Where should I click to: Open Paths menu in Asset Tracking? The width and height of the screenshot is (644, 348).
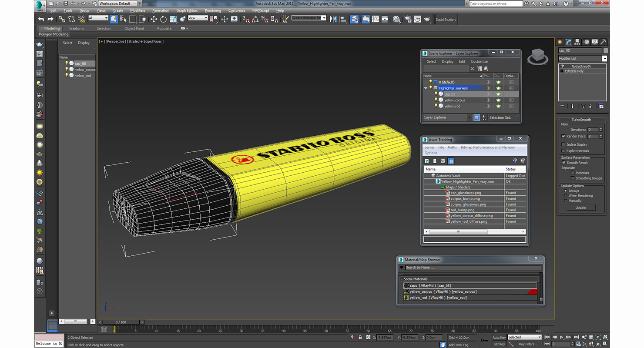point(453,147)
